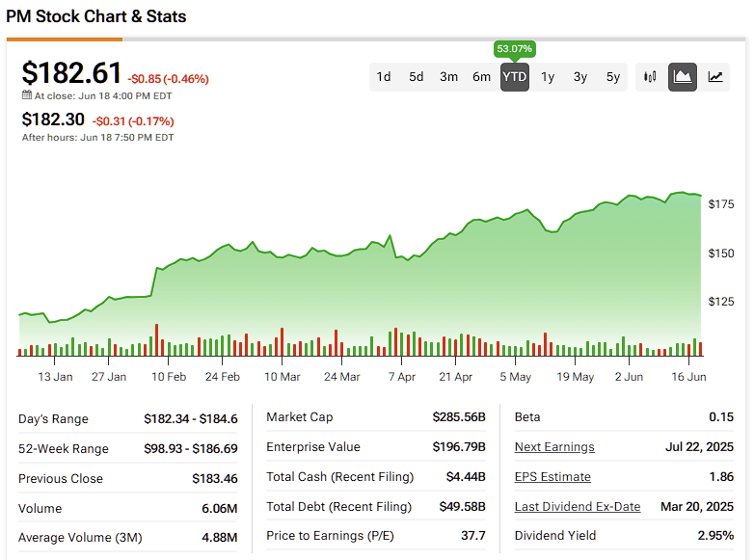
Task: Click the Beta value 0.15
Action: tap(721, 417)
